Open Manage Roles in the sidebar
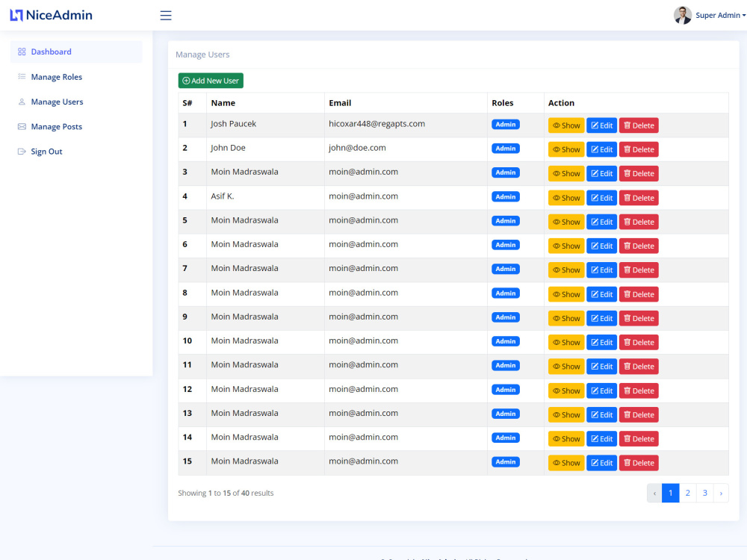The height and width of the screenshot is (560, 747). [76, 77]
